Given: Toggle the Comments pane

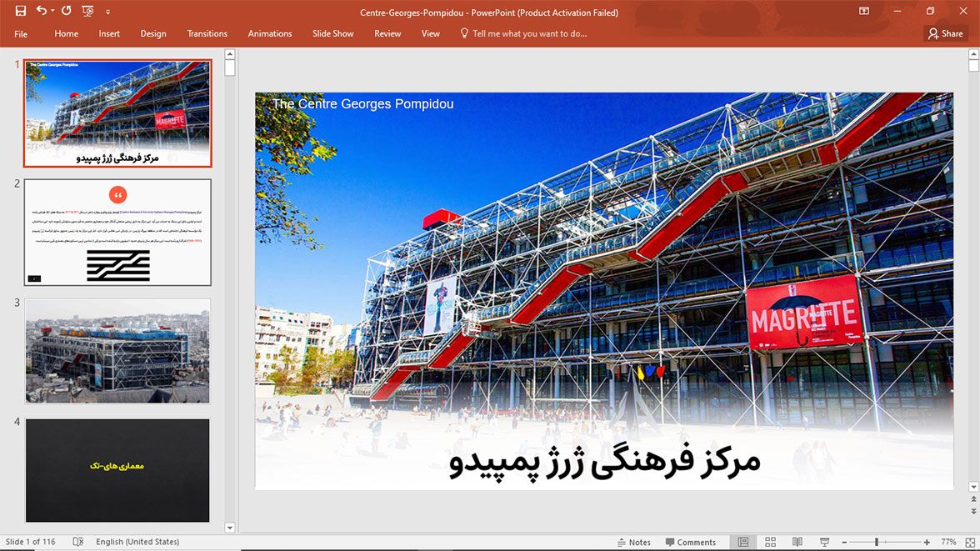Looking at the screenshot, I should (691, 542).
